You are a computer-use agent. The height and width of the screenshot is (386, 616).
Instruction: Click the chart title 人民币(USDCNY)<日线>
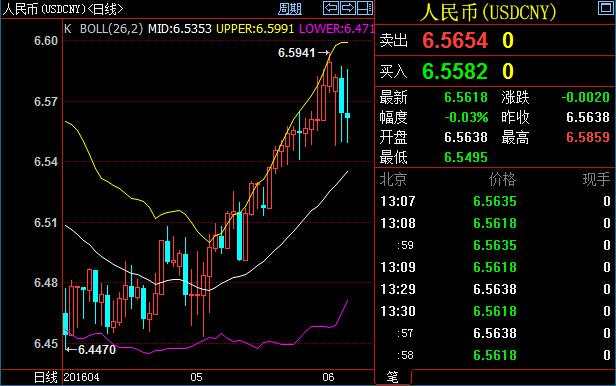(63, 9)
